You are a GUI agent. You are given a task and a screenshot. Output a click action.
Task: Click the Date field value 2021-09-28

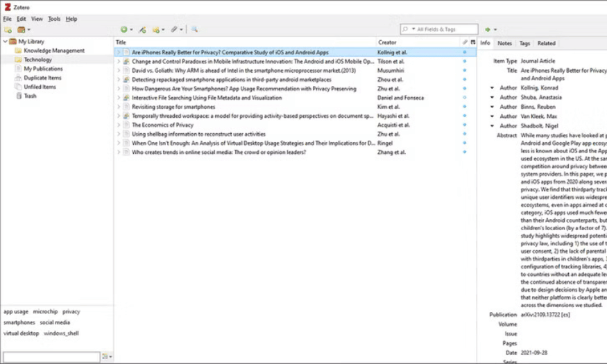click(x=534, y=353)
